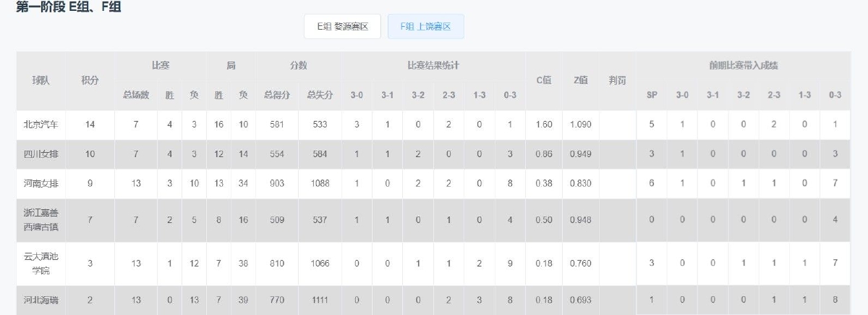Click the 比赛结果统计 header group
The image size is (868, 315).
pyautogui.click(x=433, y=66)
